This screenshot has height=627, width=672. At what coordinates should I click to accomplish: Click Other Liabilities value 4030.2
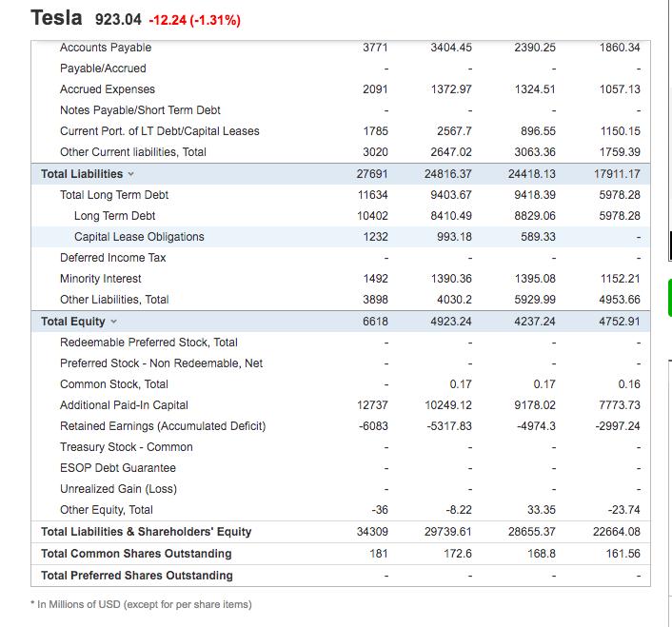[x=454, y=300]
